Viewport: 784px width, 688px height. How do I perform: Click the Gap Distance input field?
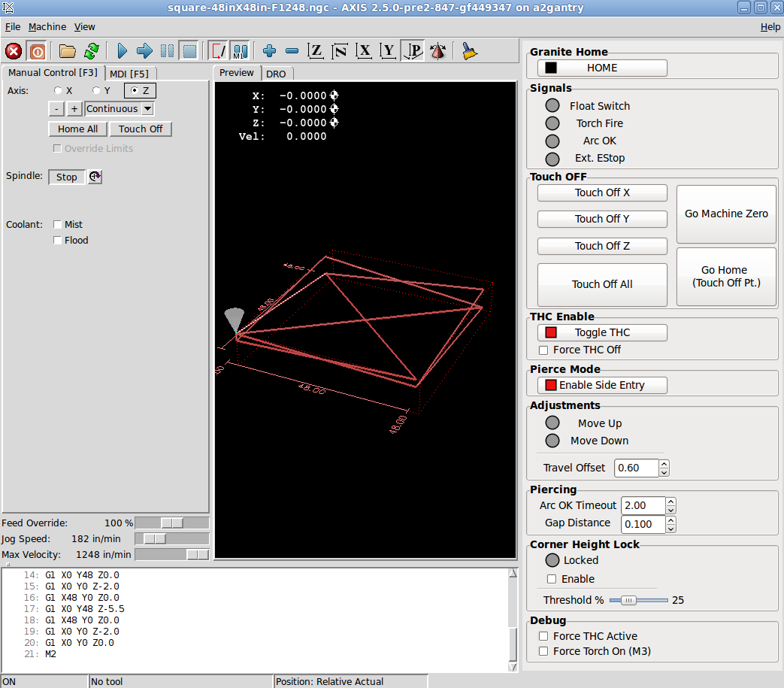(643, 524)
